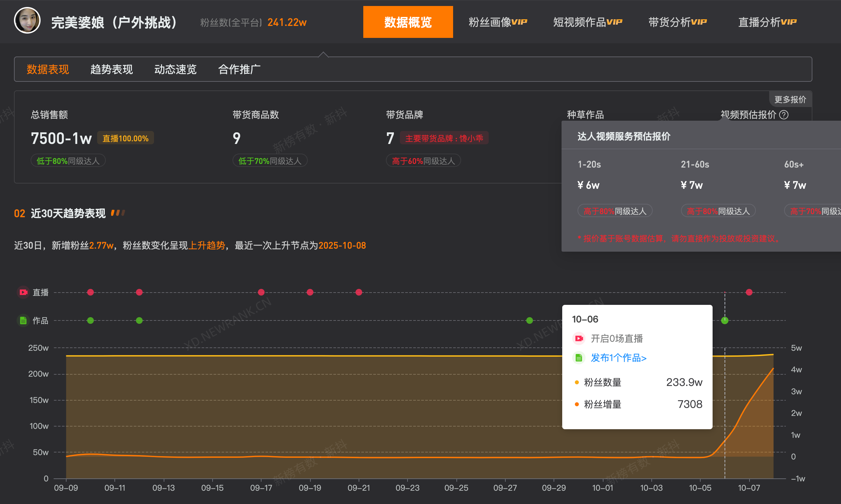Click the 完美婆娘 profile avatar
Image resolution: width=841 pixels, height=504 pixels.
coord(27,20)
